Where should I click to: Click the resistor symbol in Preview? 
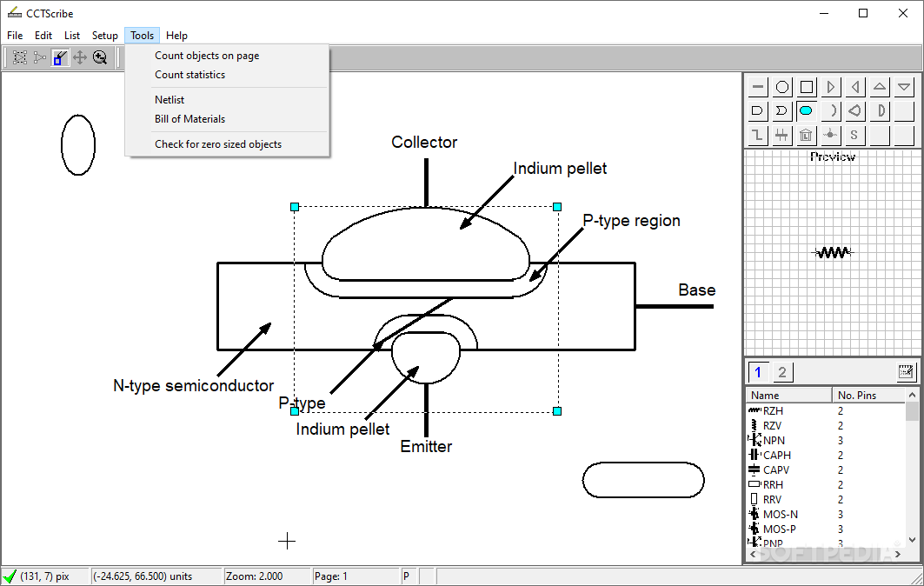[x=833, y=252]
